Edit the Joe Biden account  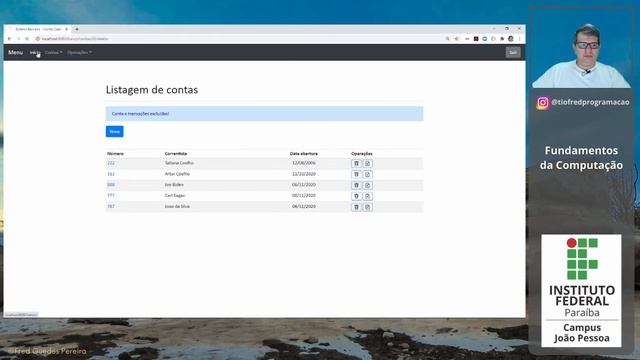[x=367, y=185]
